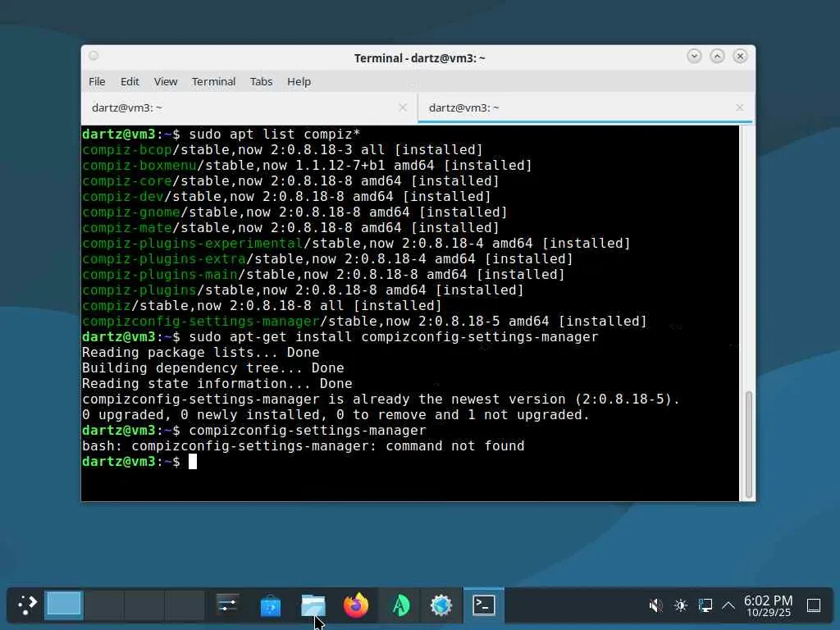Open the File menu
The height and width of the screenshot is (630, 840).
pyautogui.click(x=97, y=81)
